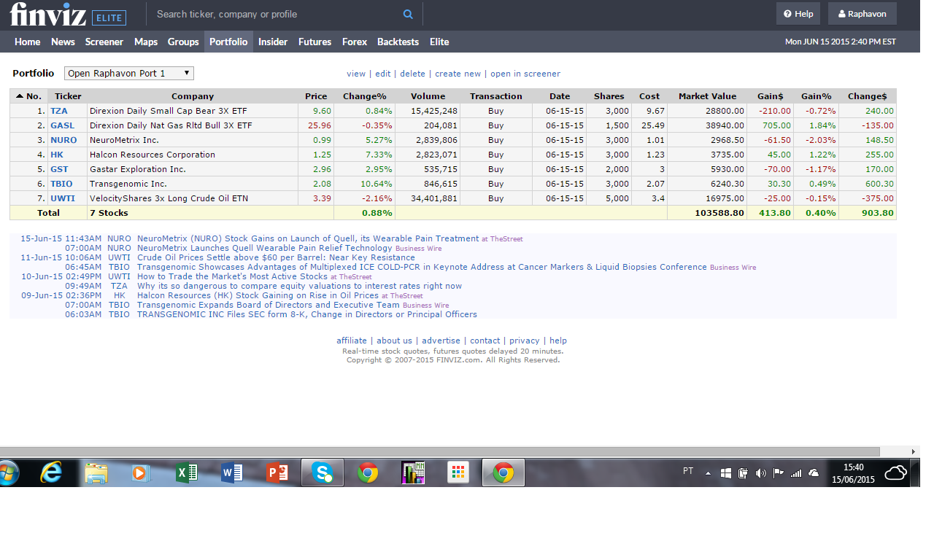Viewport: 934px width, 560px height.
Task: Open Word from the taskbar
Action: point(231,473)
